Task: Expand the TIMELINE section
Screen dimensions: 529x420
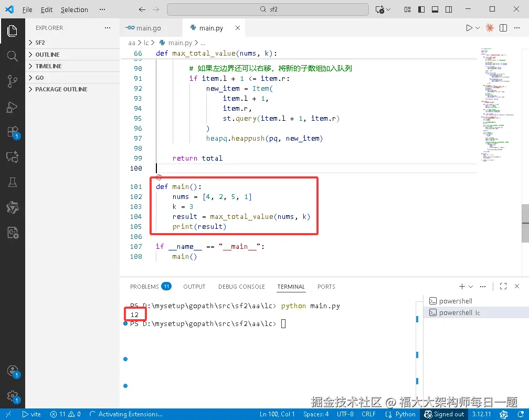Action: pos(72,66)
